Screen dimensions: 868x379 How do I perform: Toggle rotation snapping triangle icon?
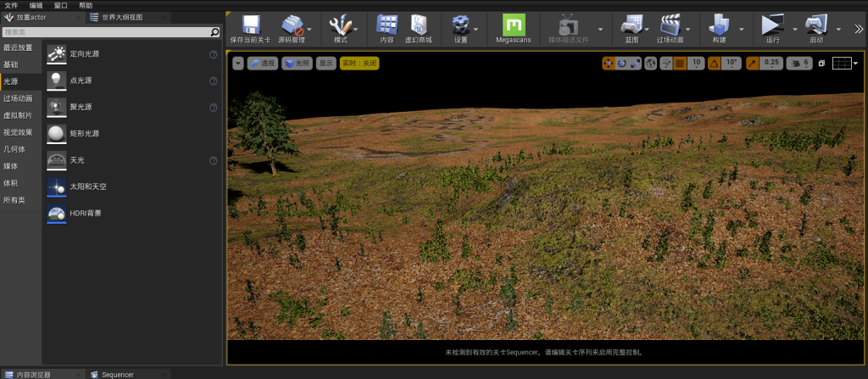pyautogui.click(x=714, y=63)
